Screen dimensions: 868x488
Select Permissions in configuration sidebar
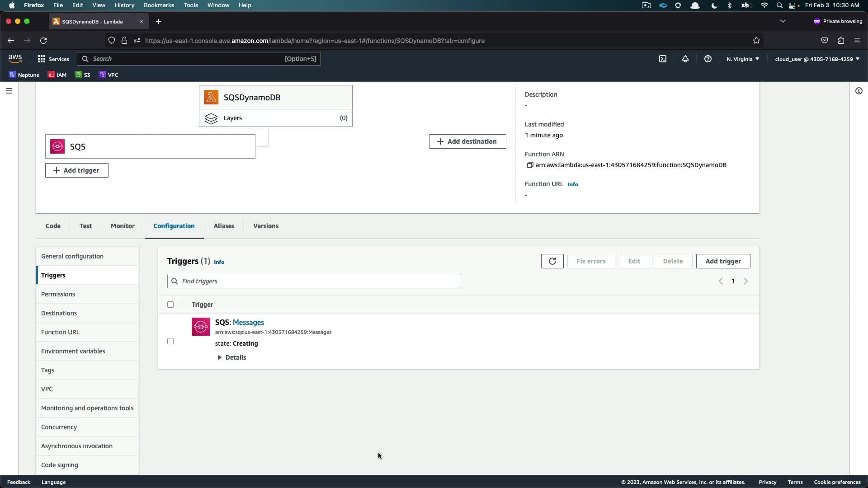pos(58,294)
